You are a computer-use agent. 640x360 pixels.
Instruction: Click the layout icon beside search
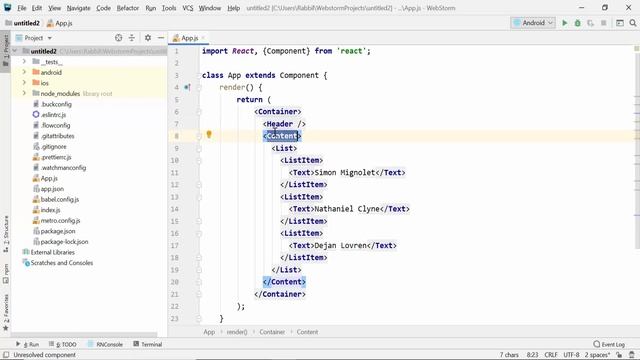pos(620,23)
